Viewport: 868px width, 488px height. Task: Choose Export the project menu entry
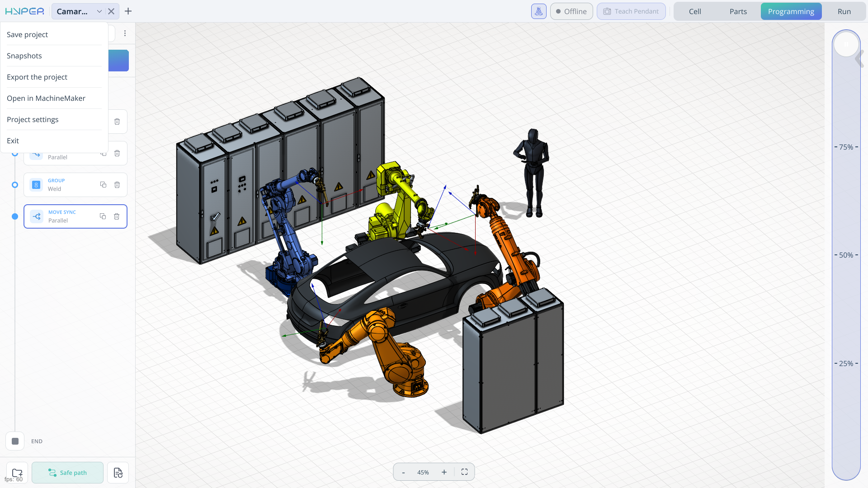pyautogui.click(x=37, y=77)
